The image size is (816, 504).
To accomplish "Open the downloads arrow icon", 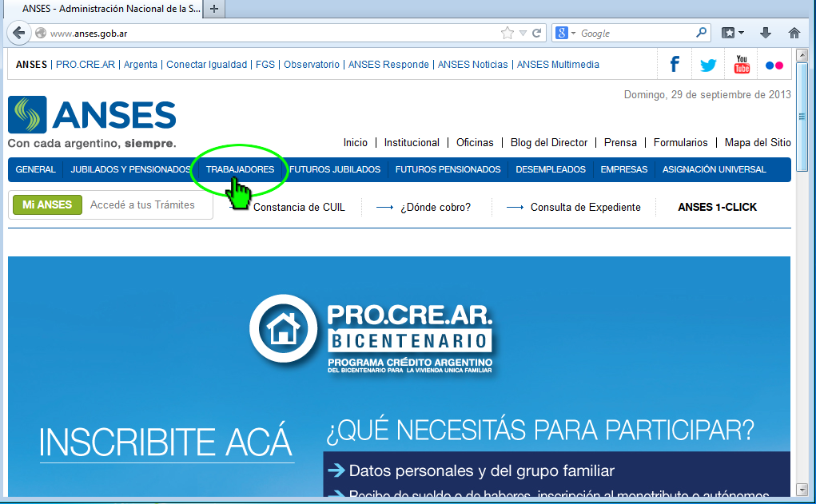I will (766, 33).
